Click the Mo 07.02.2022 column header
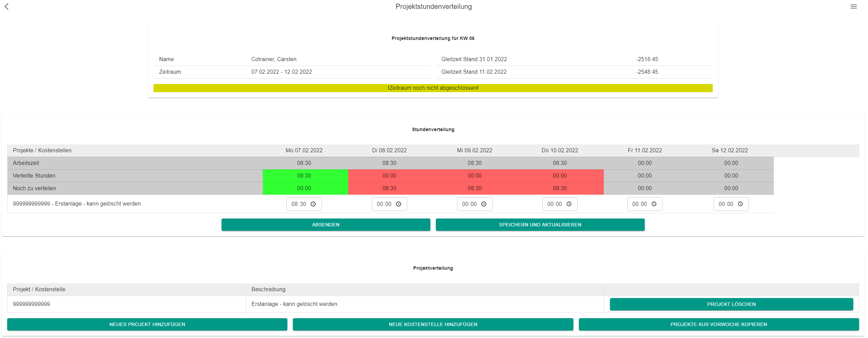Image resolution: width=868 pixels, height=338 pixels. 304,150
